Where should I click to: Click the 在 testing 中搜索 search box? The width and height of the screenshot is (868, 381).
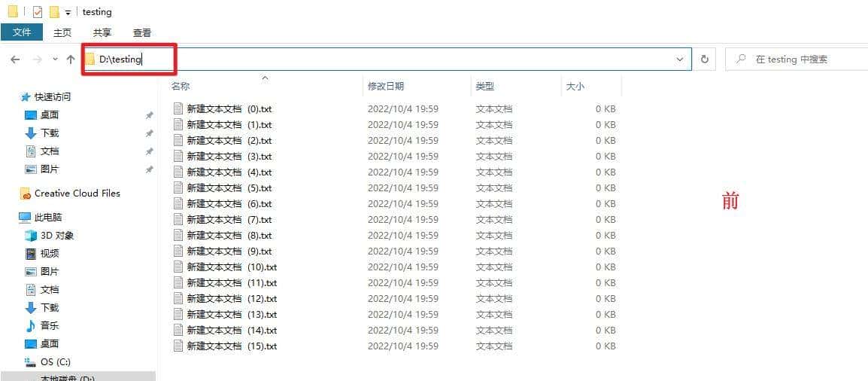click(x=796, y=59)
